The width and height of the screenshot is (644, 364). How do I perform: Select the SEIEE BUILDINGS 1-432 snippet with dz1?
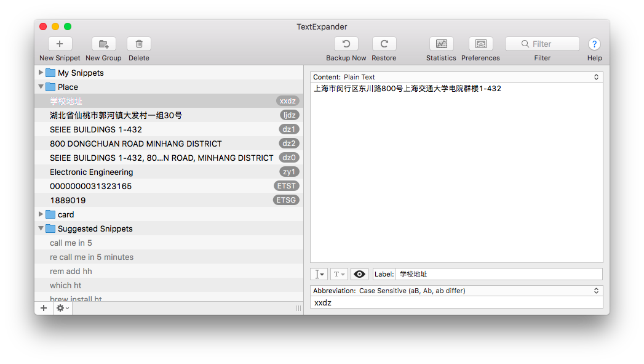(169, 129)
